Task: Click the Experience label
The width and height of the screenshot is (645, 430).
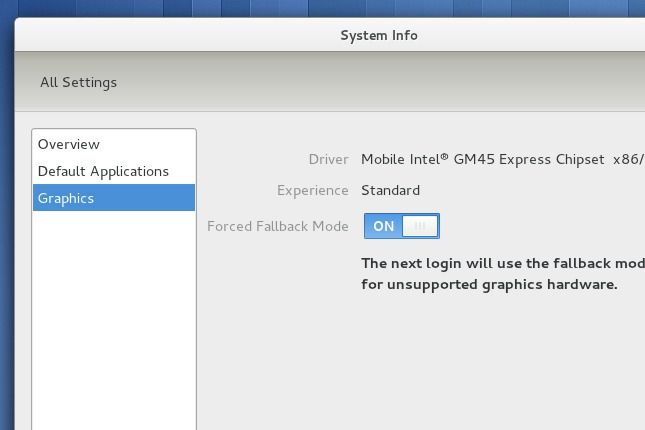Action: (312, 190)
